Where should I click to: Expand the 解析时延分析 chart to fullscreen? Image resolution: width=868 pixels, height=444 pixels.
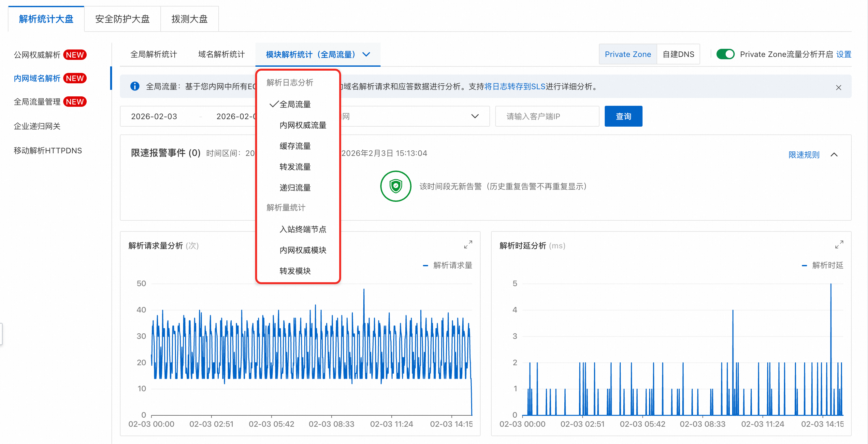coord(839,245)
